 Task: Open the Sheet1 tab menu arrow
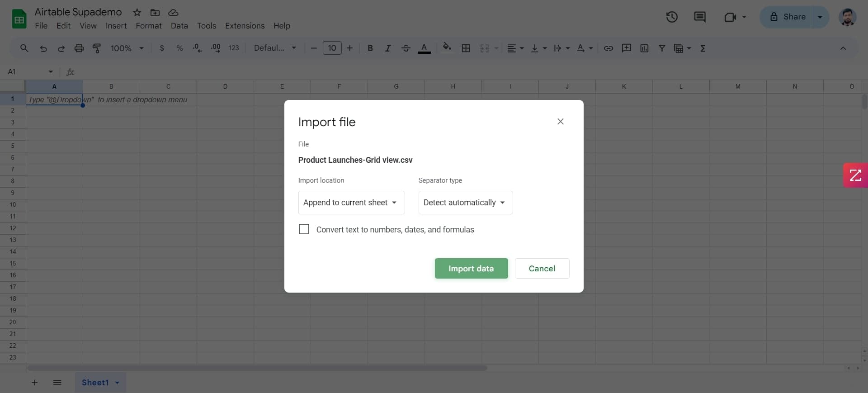click(x=118, y=383)
